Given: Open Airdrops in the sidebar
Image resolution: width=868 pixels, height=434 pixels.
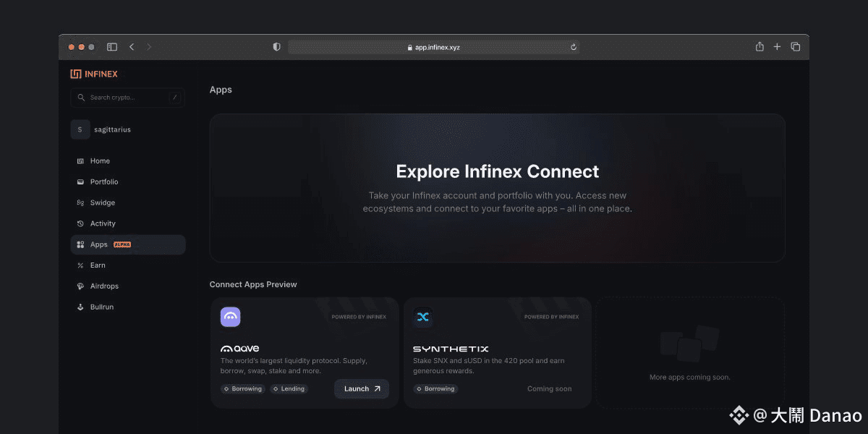Looking at the screenshot, I should 128,286.
